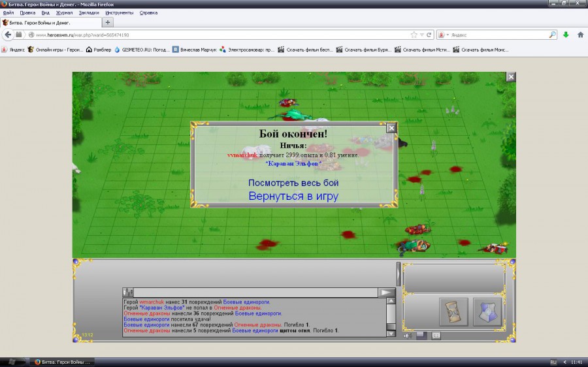Click the site identity globe icon
Image resolution: width=588 pixels, height=367 pixels.
pyautogui.click(x=31, y=35)
